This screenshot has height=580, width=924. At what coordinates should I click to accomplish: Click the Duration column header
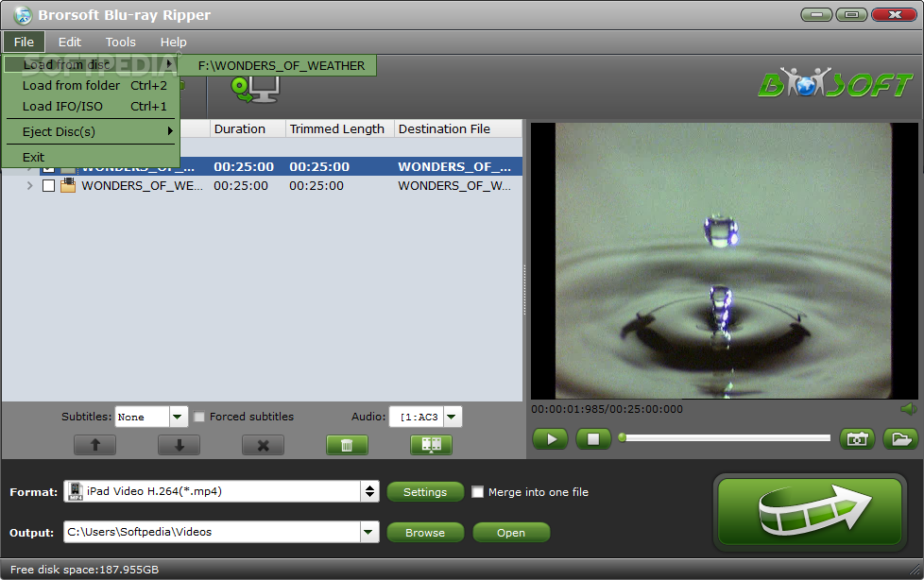click(248, 128)
